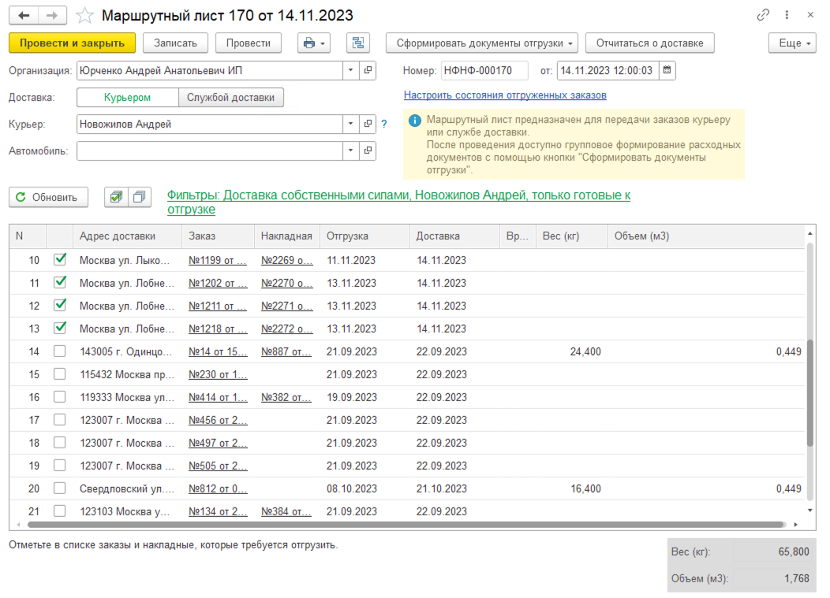830x598 pixels.
Task: Select weight value 24,400 in row 14
Action: pos(585,351)
